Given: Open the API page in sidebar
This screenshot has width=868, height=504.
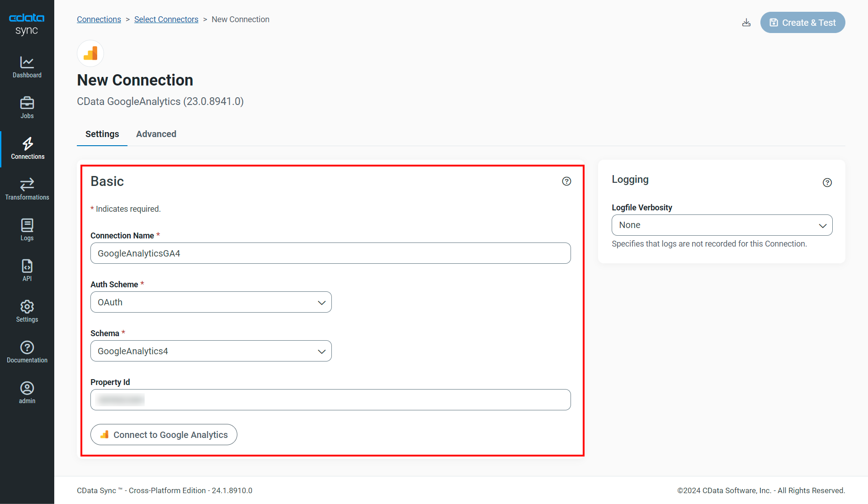Looking at the screenshot, I should click(27, 271).
